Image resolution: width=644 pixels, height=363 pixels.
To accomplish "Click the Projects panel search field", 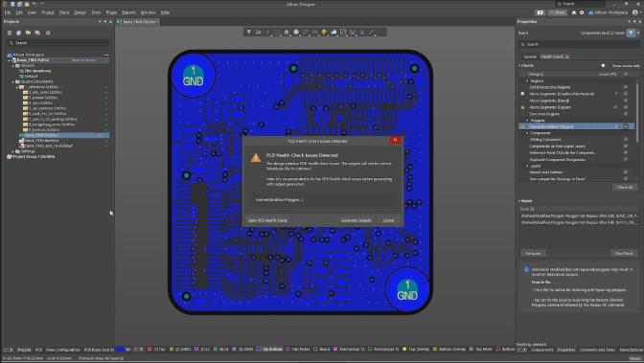I will [x=58, y=43].
